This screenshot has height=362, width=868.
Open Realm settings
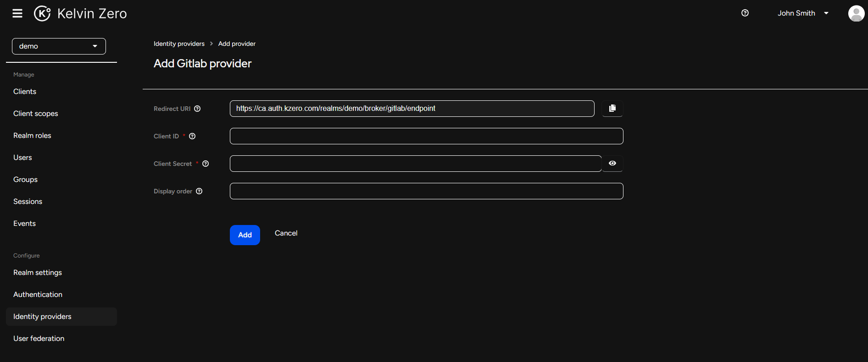pos(38,273)
